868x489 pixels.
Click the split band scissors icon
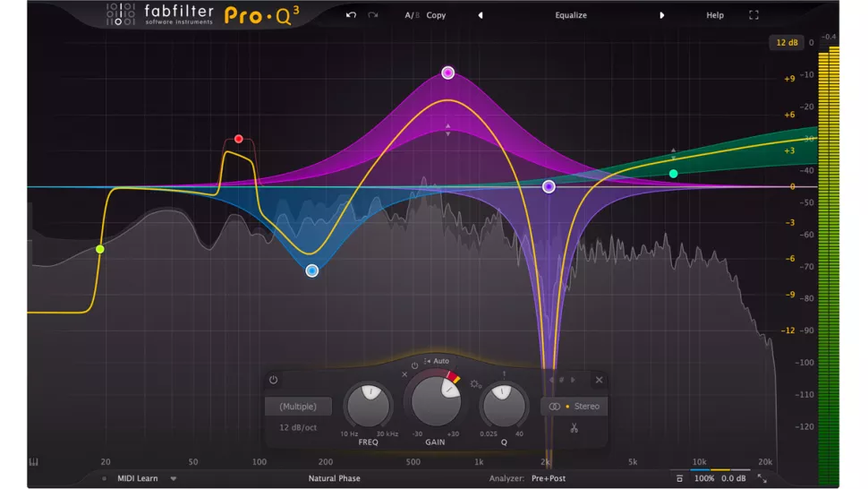[574, 427]
